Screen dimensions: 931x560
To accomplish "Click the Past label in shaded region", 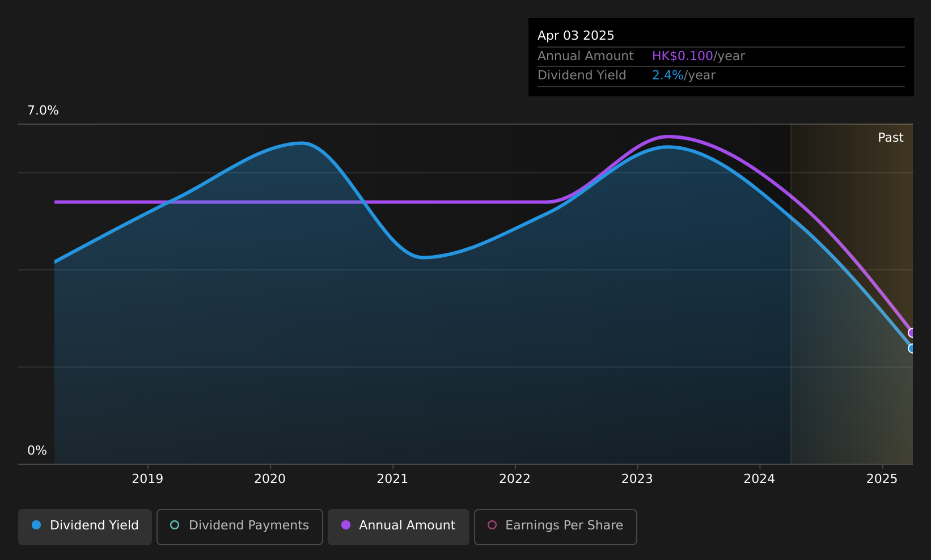I will point(890,138).
